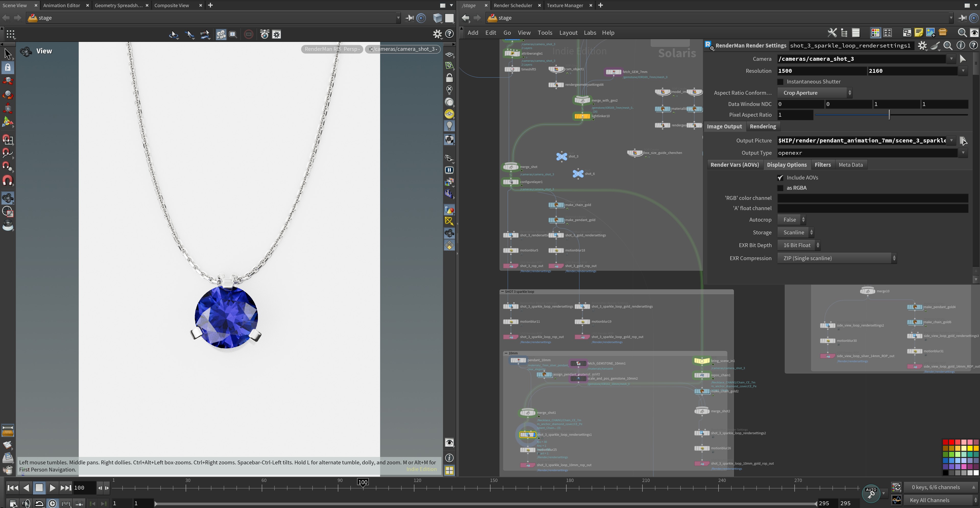
Task: Click the Auto key wrench icon
Action: pos(871,494)
